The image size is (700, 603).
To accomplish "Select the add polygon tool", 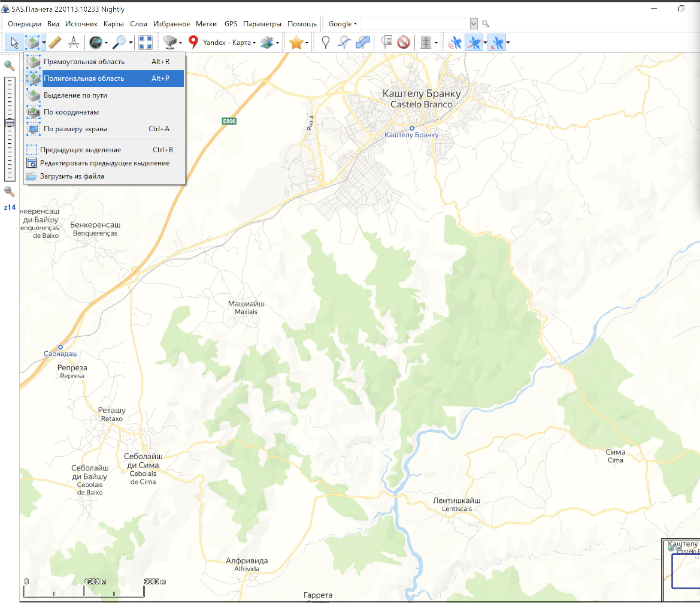I will (363, 43).
